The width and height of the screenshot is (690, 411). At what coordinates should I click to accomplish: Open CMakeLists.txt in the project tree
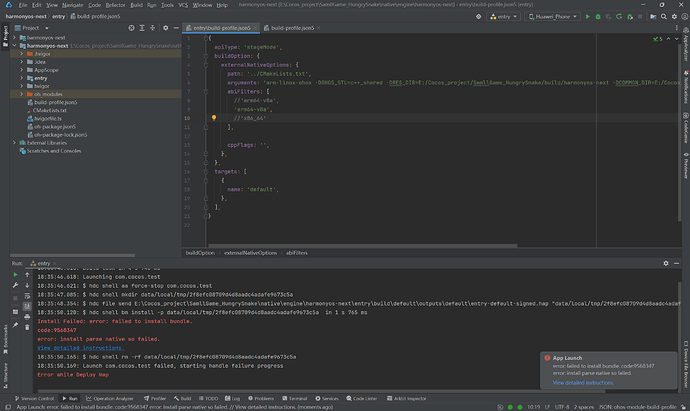[x=49, y=111]
